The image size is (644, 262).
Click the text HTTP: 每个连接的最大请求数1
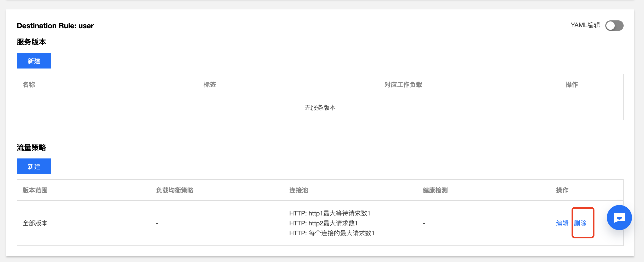coord(332,233)
